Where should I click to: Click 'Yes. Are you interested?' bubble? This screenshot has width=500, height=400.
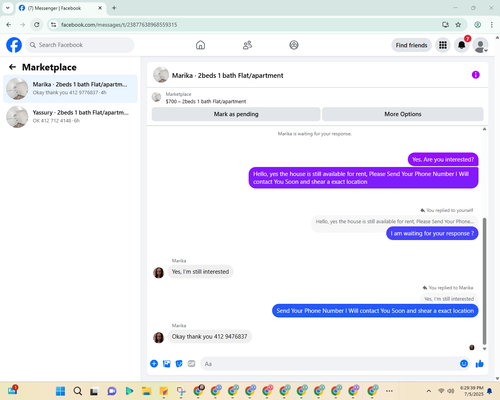pyautogui.click(x=443, y=159)
